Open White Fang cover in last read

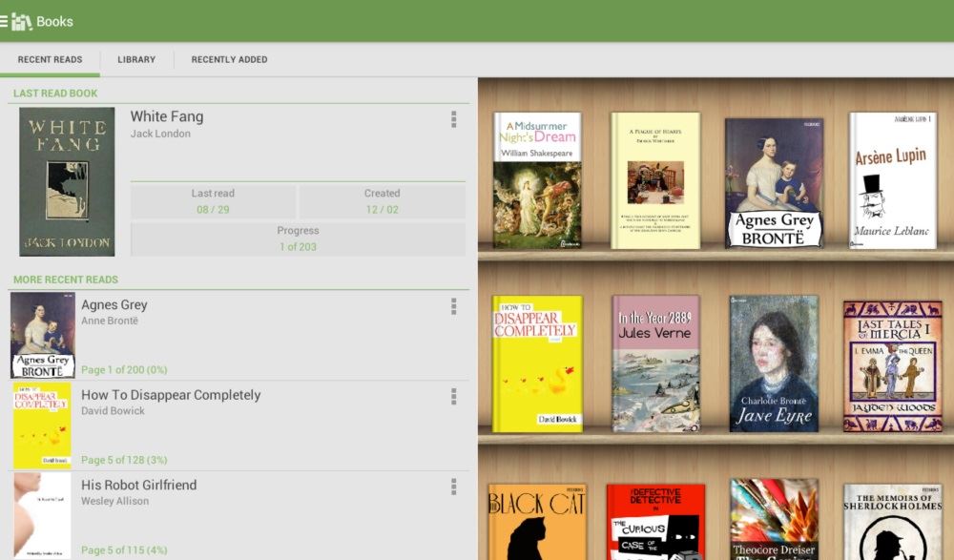point(67,181)
